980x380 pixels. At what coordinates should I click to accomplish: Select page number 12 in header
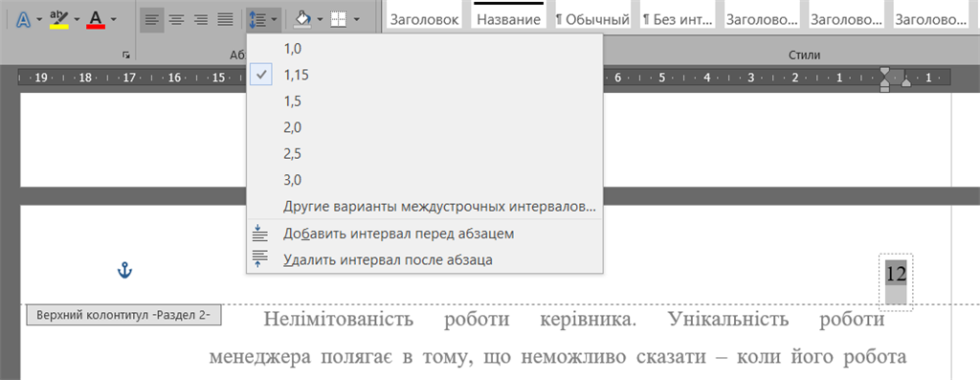896,274
